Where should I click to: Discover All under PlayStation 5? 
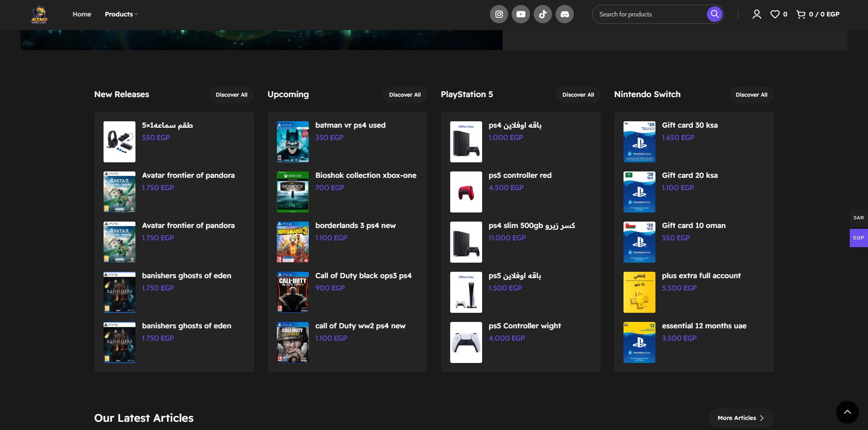coord(578,95)
